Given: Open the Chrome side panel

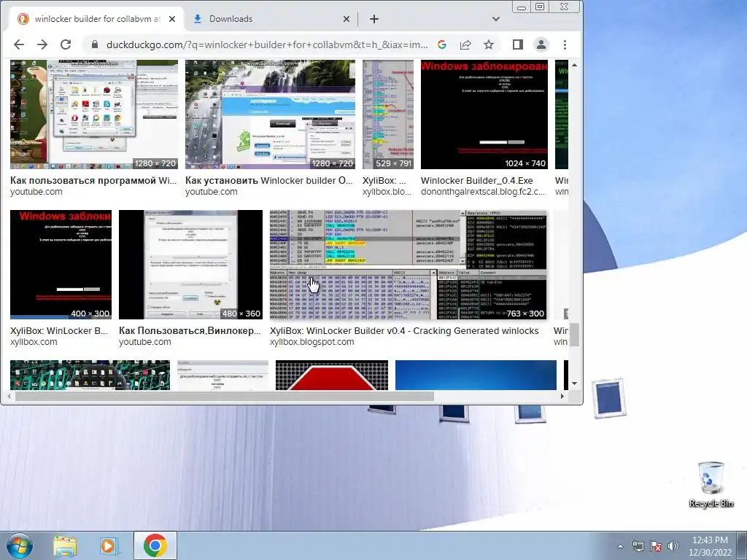Looking at the screenshot, I should click(x=518, y=44).
